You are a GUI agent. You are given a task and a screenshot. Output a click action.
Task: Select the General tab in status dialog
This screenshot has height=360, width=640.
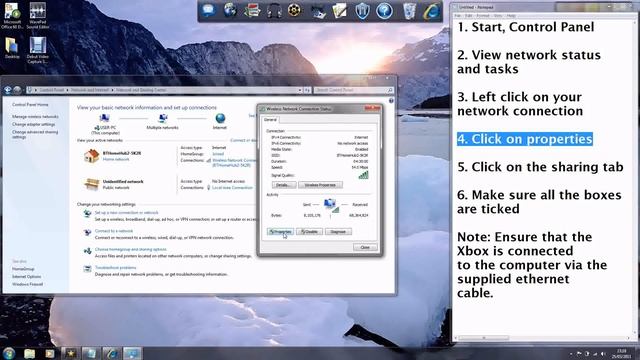coord(270,120)
